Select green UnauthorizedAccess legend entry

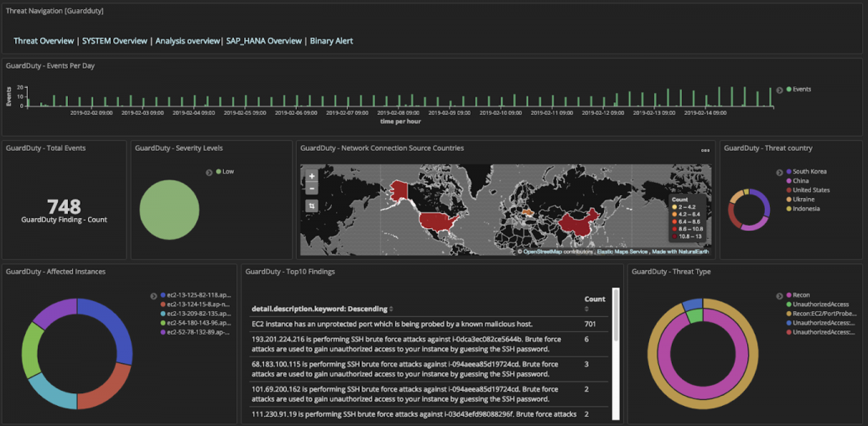pyautogui.click(x=817, y=304)
